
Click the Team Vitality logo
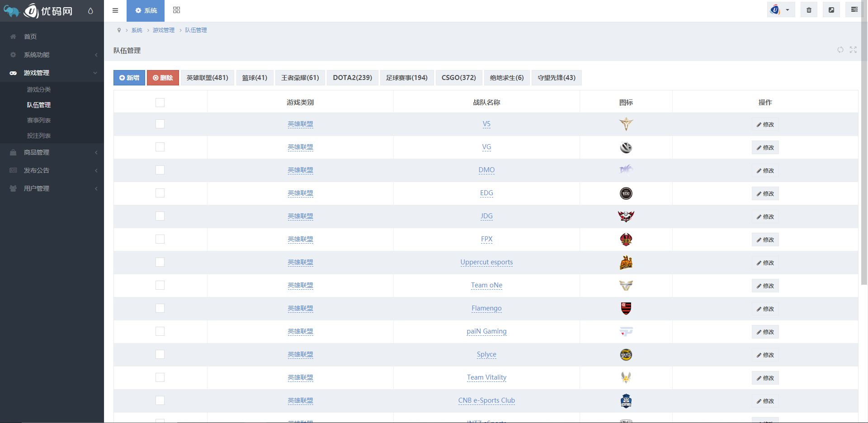626,378
